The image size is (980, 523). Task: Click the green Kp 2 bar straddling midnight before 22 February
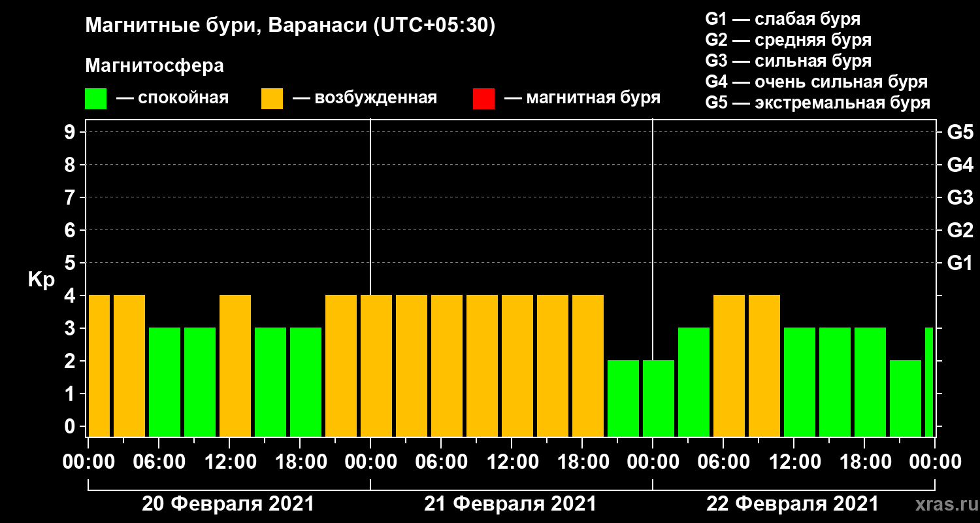coord(659,398)
